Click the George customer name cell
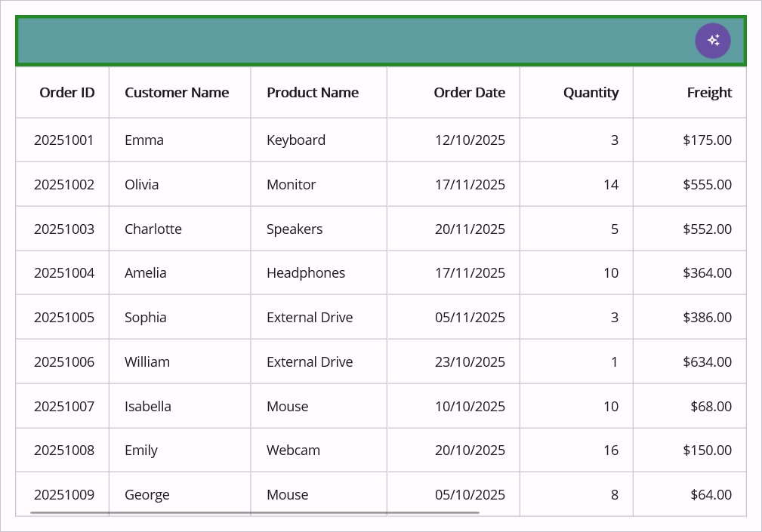Screen dimensions: 762x532 tap(147, 495)
